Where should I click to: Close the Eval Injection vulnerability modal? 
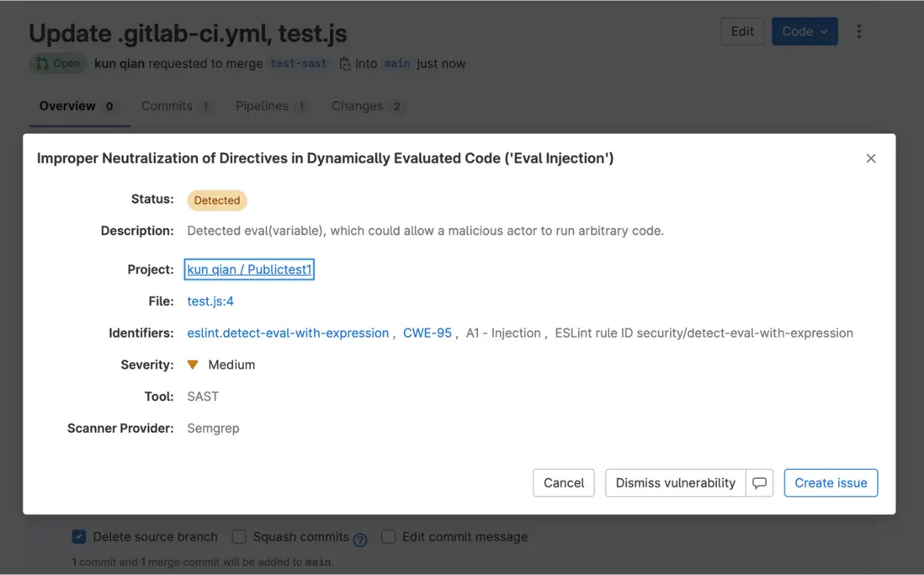click(x=871, y=158)
